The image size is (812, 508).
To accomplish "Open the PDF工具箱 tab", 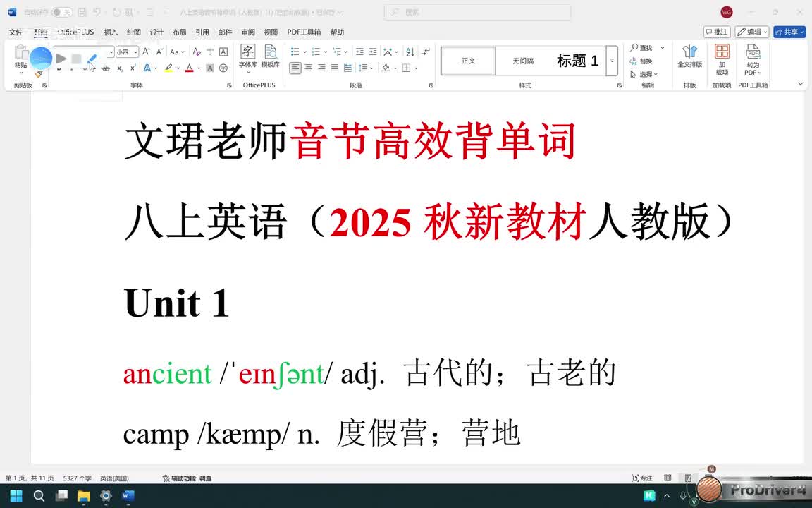I will point(304,32).
